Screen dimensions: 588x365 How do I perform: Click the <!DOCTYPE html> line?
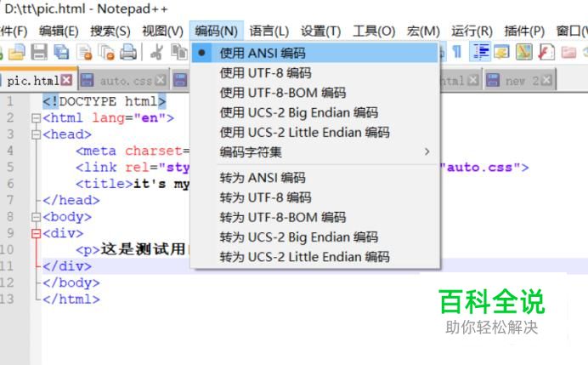104,101
